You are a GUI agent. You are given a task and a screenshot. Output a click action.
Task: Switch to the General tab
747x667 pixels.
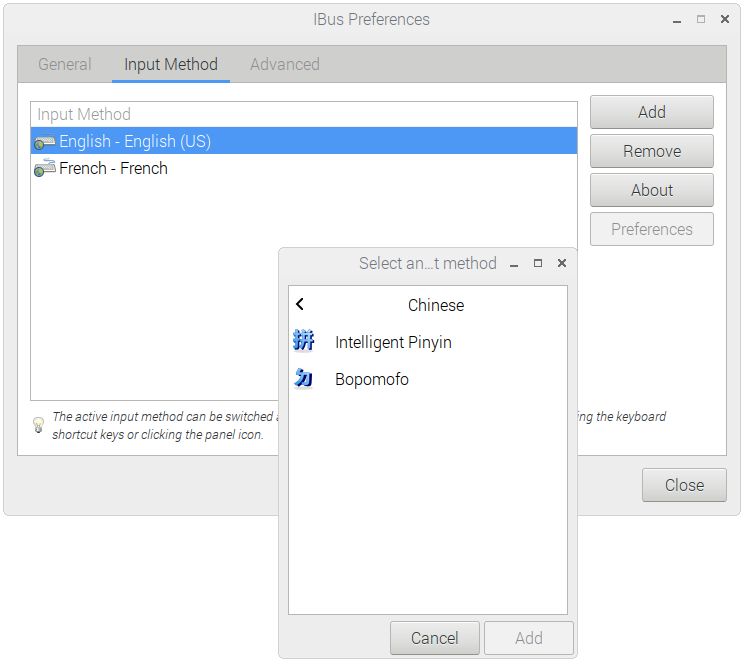pos(65,64)
